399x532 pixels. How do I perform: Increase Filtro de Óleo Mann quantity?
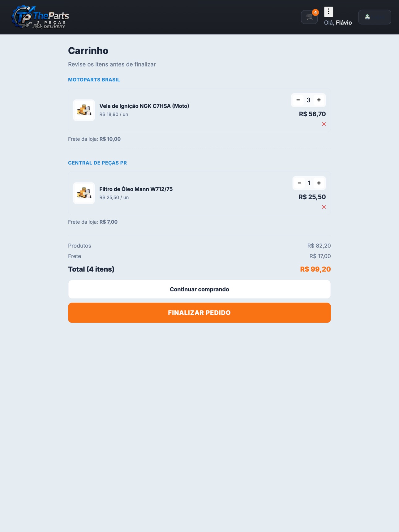(x=319, y=183)
